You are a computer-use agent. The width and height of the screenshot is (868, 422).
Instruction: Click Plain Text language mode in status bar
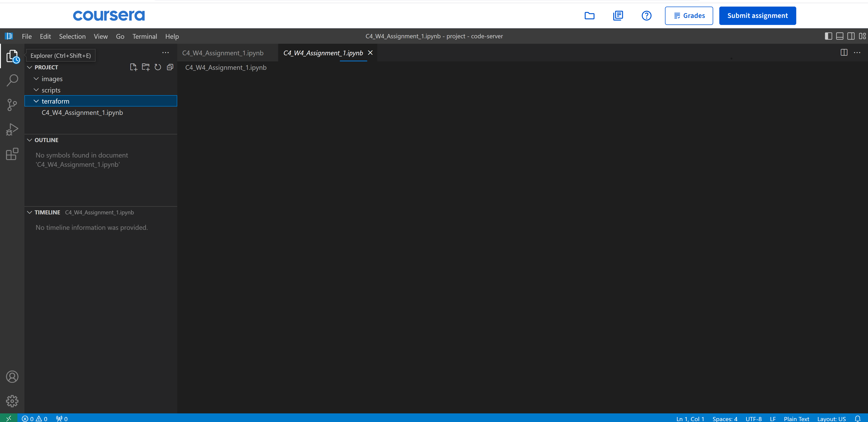click(796, 418)
